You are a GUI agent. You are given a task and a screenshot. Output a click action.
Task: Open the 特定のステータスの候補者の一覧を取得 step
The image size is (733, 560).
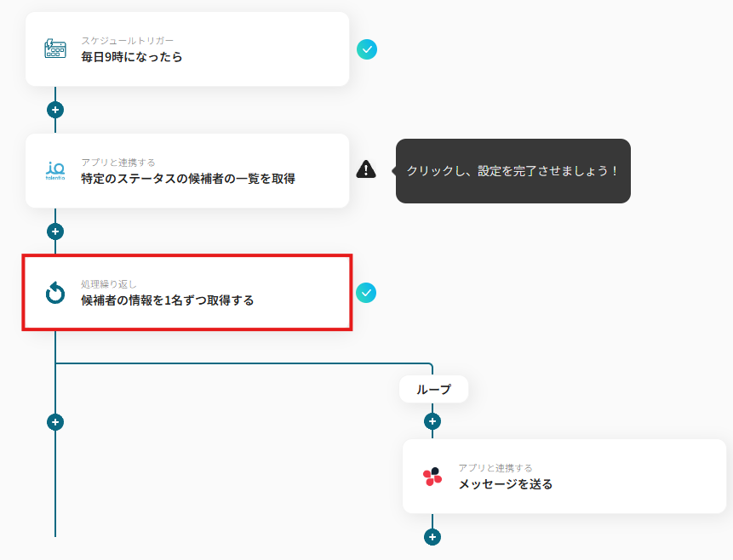tap(187, 170)
